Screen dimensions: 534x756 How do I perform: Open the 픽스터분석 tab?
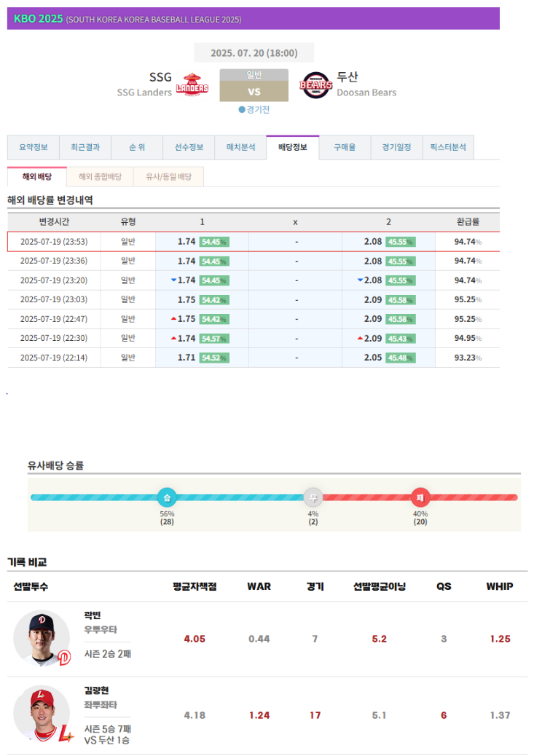[448, 148]
